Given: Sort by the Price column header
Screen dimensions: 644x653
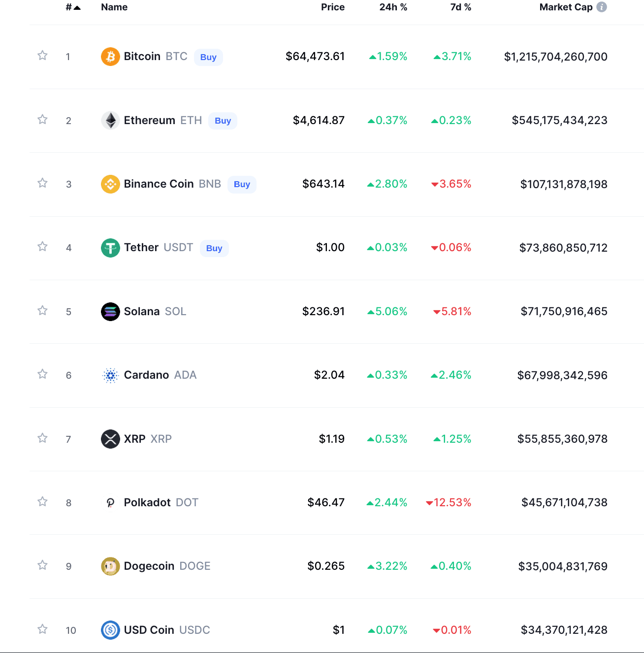Looking at the screenshot, I should (332, 7).
